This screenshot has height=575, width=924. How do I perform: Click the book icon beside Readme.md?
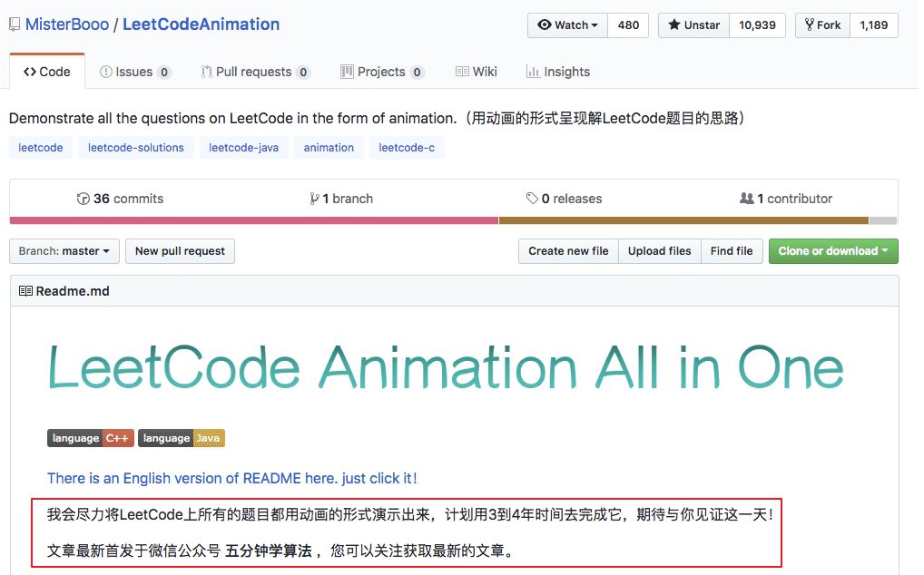pos(25,291)
